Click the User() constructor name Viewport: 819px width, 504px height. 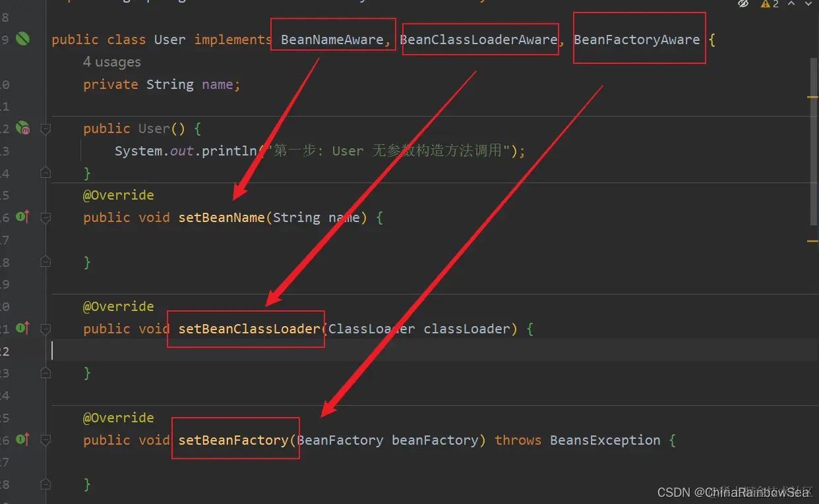click(x=154, y=128)
